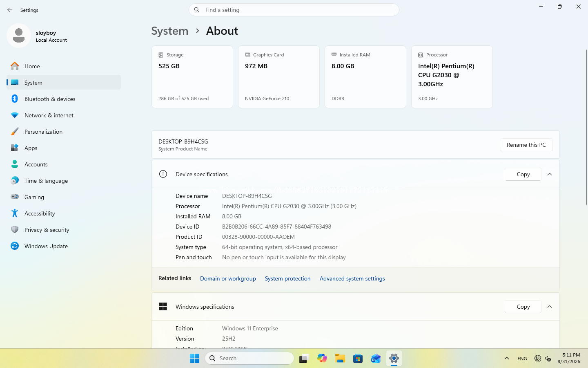Go to Personalization settings
This screenshot has height=368, width=588.
tap(64, 132)
